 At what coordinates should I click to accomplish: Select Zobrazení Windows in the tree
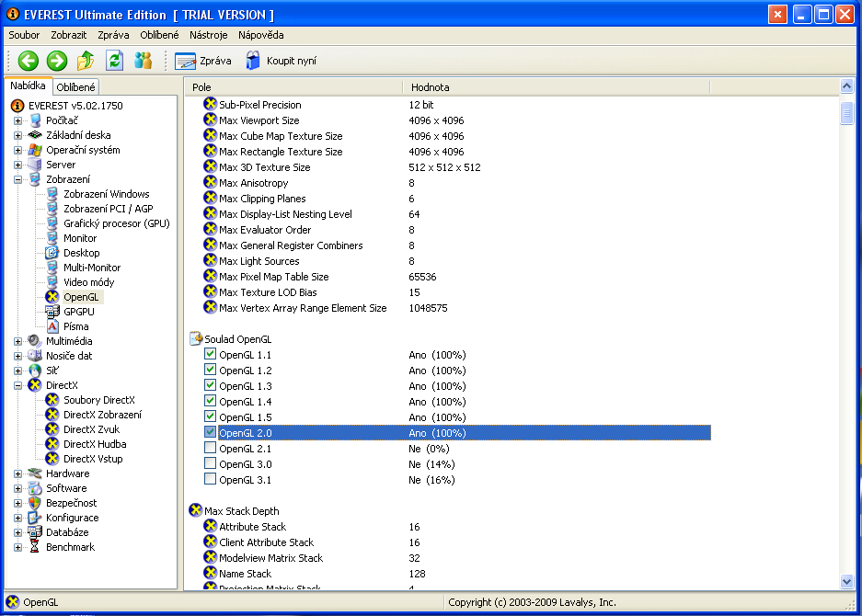tap(106, 194)
